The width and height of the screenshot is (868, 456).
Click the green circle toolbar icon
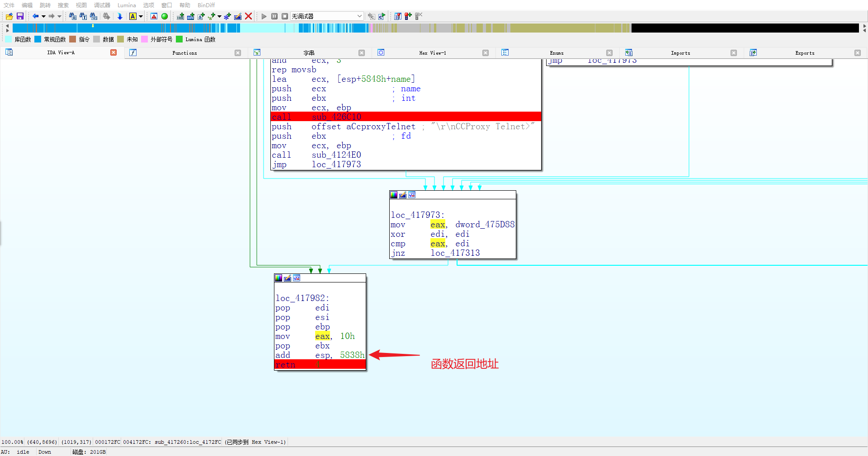pos(165,16)
